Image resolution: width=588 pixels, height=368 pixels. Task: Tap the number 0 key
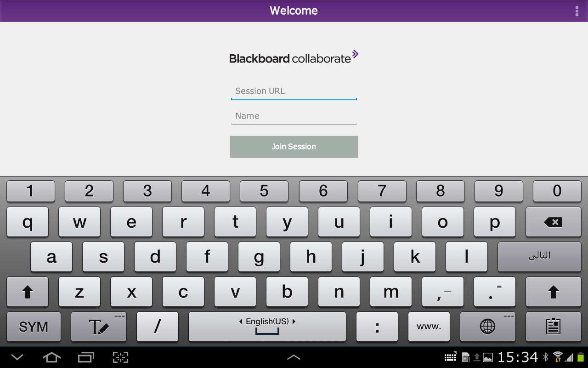point(557,191)
